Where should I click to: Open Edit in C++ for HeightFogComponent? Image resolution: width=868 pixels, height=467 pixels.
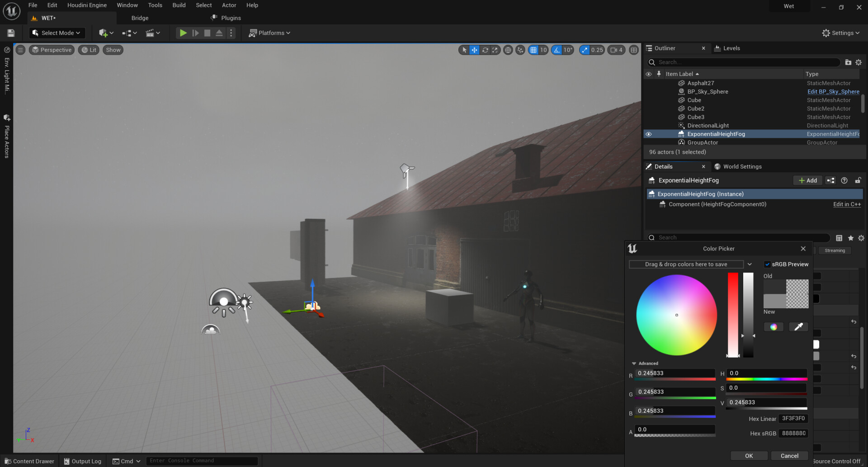pyautogui.click(x=846, y=204)
